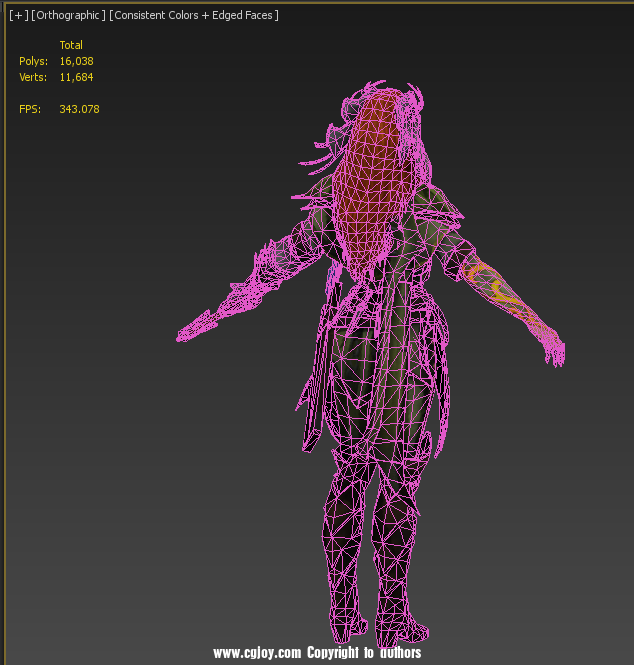Click the Verts count value 11,684
The image size is (634, 665).
click(x=76, y=77)
